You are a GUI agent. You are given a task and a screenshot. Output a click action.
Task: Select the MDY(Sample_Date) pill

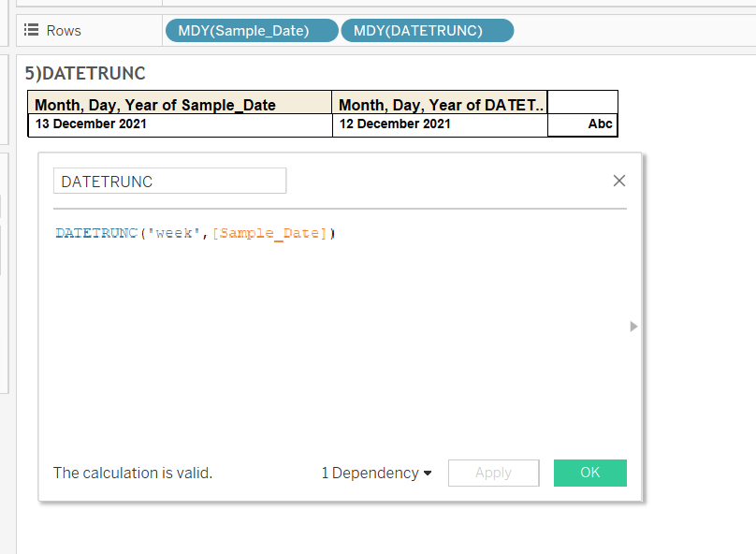[x=252, y=30]
